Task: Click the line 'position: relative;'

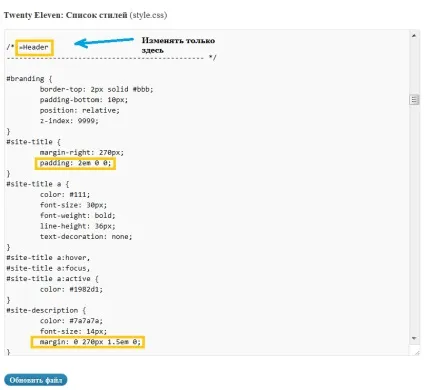Action: (x=80, y=110)
